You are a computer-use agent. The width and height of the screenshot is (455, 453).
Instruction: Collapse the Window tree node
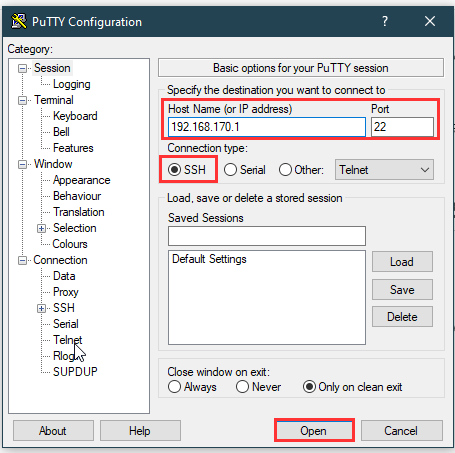(22, 165)
